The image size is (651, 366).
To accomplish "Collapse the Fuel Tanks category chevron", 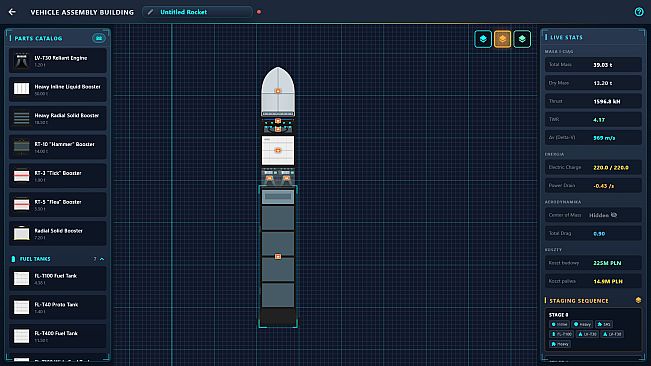I will pyautogui.click(x=102, y=259).
